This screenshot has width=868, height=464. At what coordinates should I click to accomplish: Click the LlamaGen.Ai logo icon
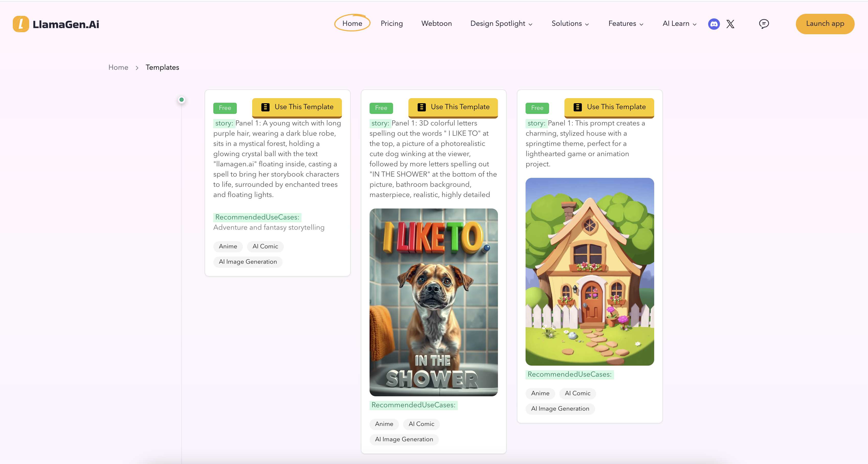pyautogui.click(x=21, y=24)
